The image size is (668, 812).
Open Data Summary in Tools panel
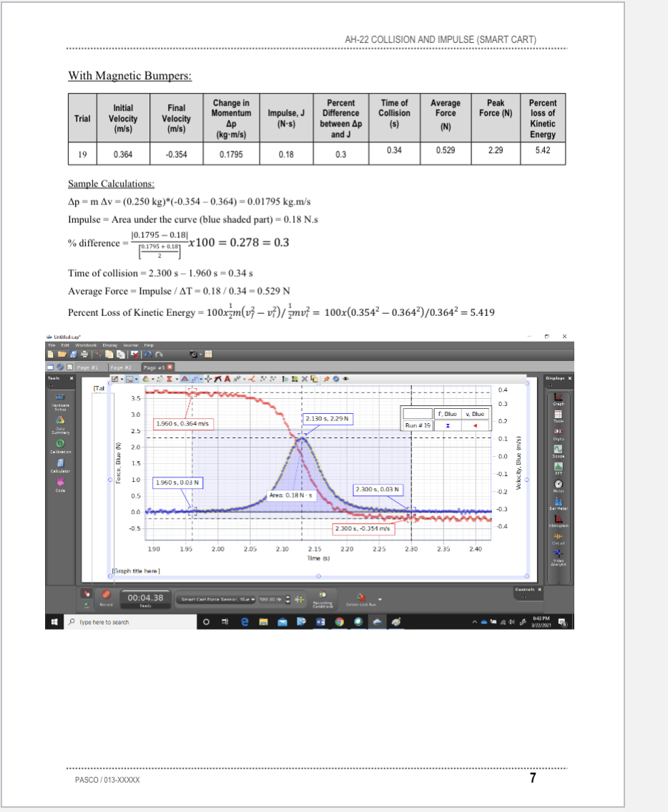pyautogui.click(x=60, y=423)
